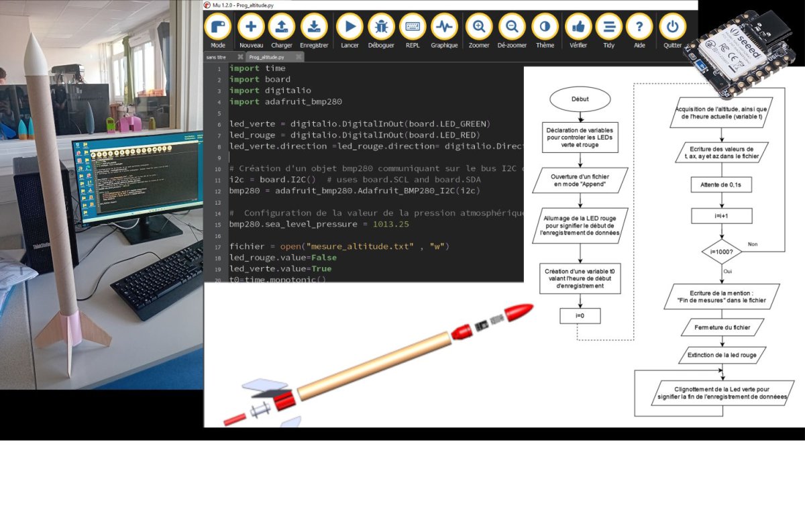Screen dimensions: 805x532
Task: Run the program with Lancer
Action: (x=350, y=28)
